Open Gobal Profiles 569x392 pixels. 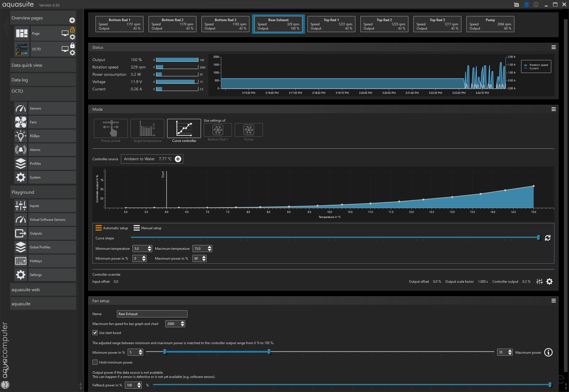[45, 247]
